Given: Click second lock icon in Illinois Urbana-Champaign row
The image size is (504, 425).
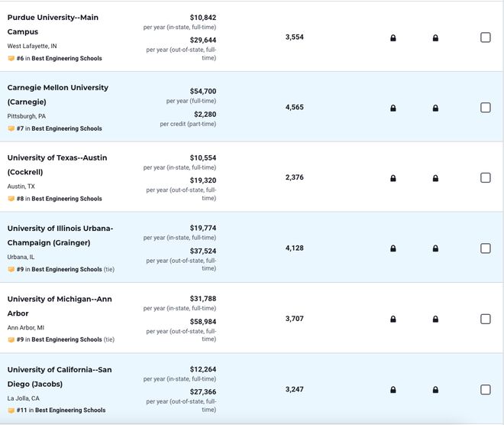Looking at the screenshot, I should tap(435, 248).
